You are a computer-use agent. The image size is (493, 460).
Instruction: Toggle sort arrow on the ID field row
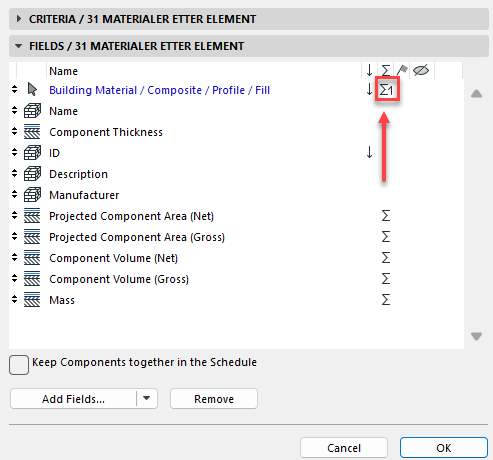pos(369,153)
